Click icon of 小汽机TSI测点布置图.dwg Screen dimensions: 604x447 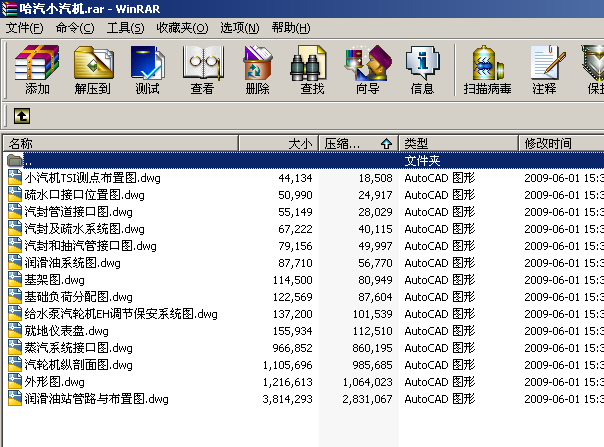(15, 177)
